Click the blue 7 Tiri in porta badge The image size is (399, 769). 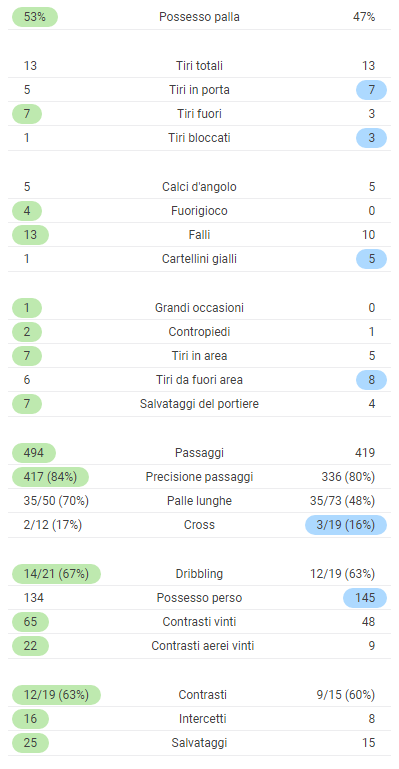[371, 90]
